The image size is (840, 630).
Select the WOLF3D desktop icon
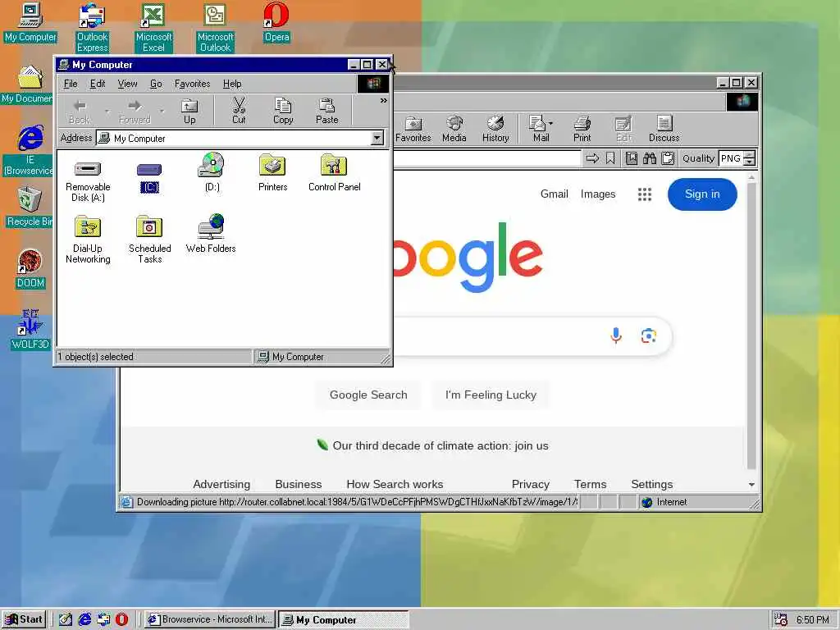[30, 330]
